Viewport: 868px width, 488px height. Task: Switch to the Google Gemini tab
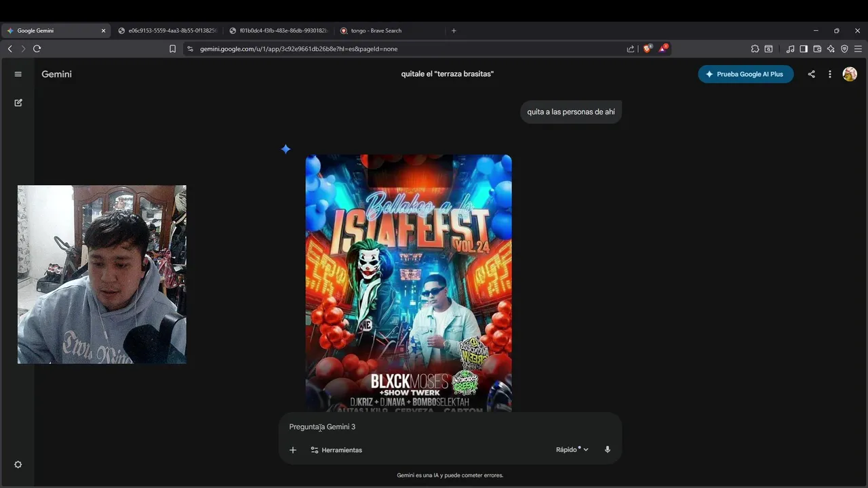56,30
